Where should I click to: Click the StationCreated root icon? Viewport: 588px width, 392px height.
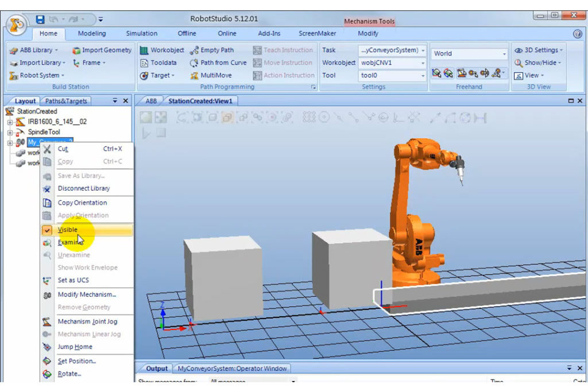tap(10, 111)
